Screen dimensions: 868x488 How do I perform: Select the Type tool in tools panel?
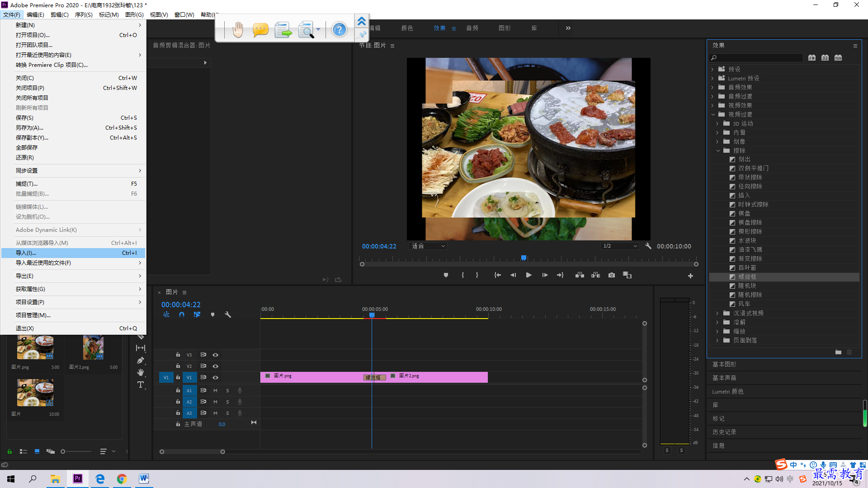141,385
